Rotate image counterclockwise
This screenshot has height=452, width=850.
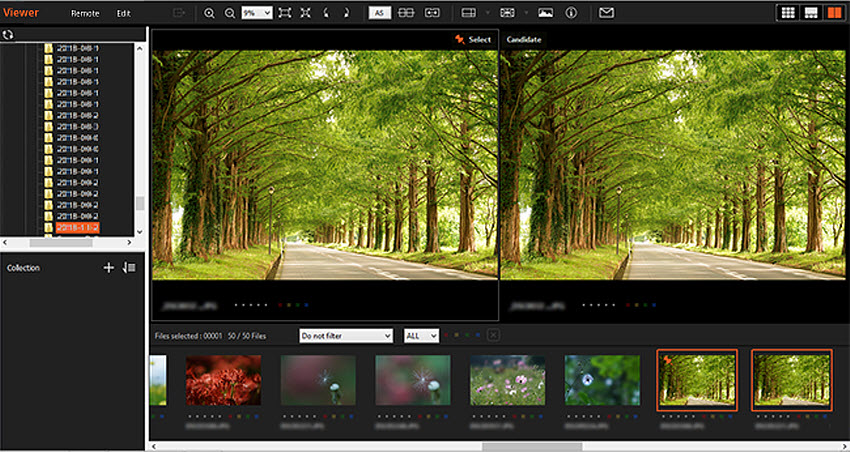[326, 14]
